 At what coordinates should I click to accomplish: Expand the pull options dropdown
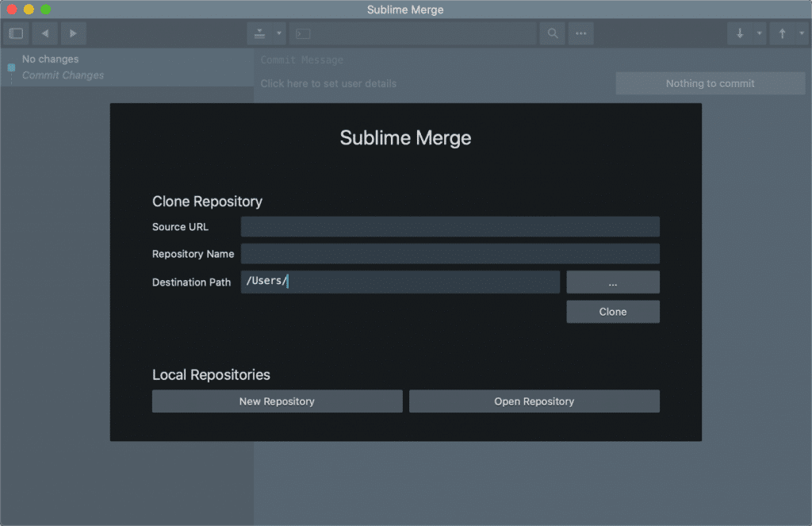[x=759, y=33]
